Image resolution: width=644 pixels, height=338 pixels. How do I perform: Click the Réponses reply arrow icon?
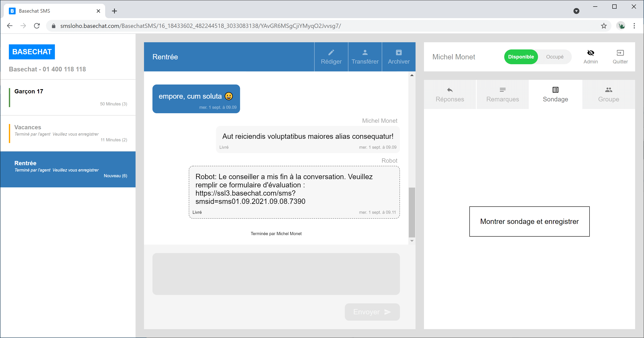(450, 90)
